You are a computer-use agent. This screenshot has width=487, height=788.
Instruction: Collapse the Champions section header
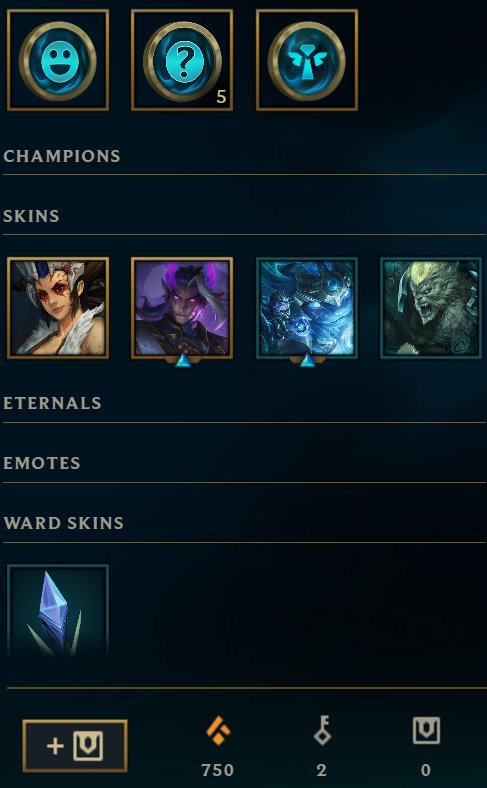pos(62,156)
